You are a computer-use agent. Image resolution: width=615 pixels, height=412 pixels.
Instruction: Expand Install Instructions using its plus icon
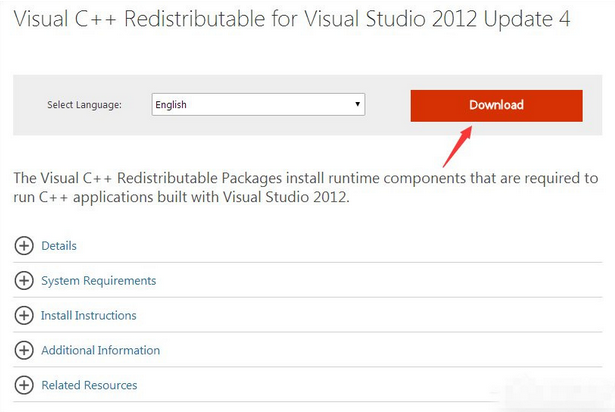tap(24, 316)
